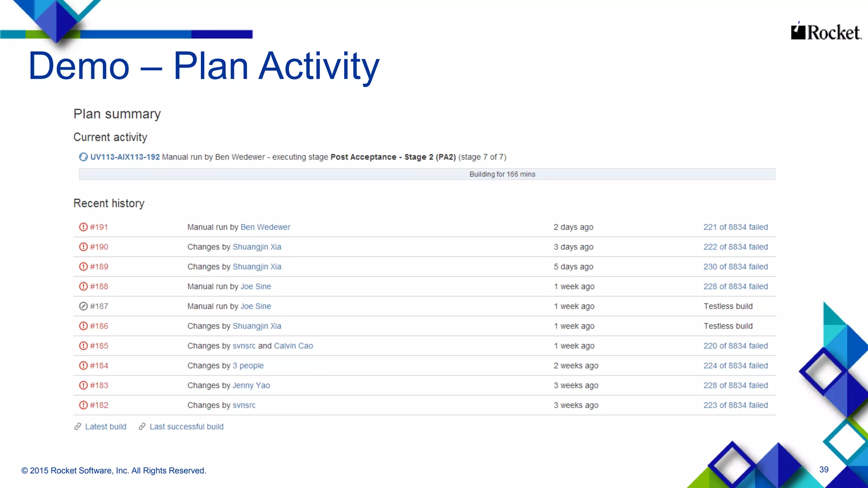Viewport: 868px width, 488px height.
Task: Click 'Testless build' in the #187 row
Action: point(728,306)
